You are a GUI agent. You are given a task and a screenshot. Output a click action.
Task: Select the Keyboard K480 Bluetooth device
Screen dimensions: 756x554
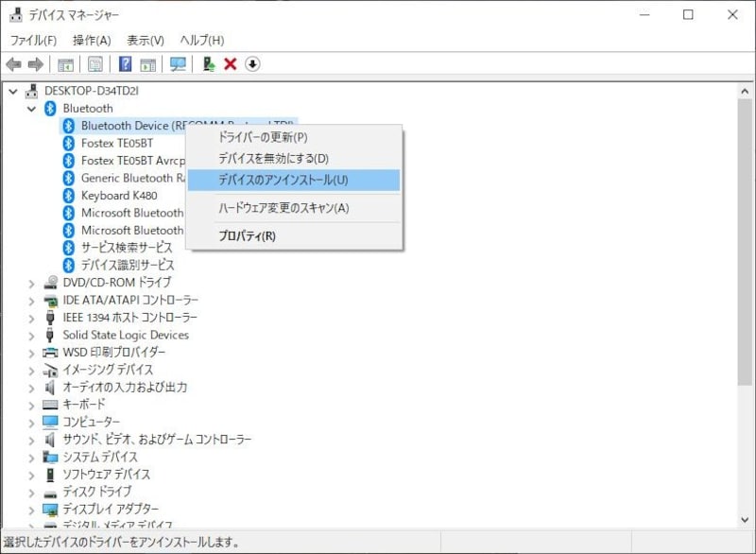[118, 196]
